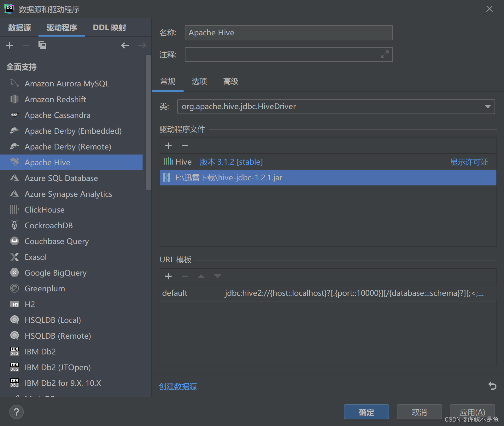Click the DataGrip app logo icon
504x426 pixels.
[9, 9]
